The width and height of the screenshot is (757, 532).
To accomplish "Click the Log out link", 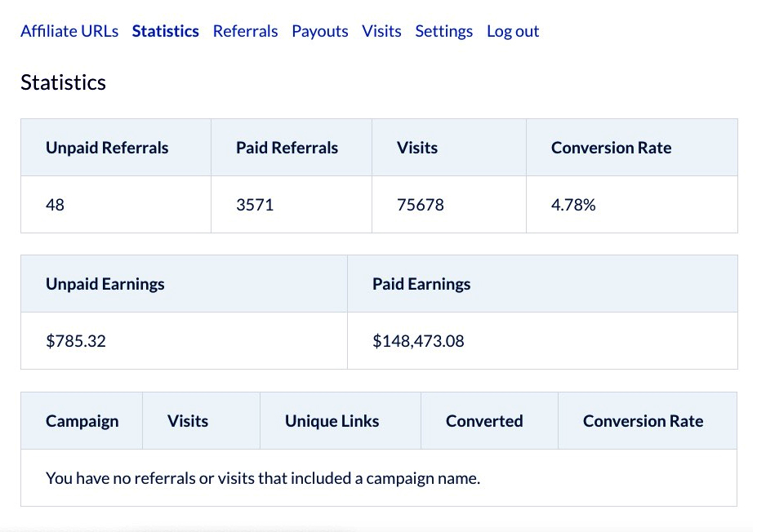I will click(x=513, y=31).
